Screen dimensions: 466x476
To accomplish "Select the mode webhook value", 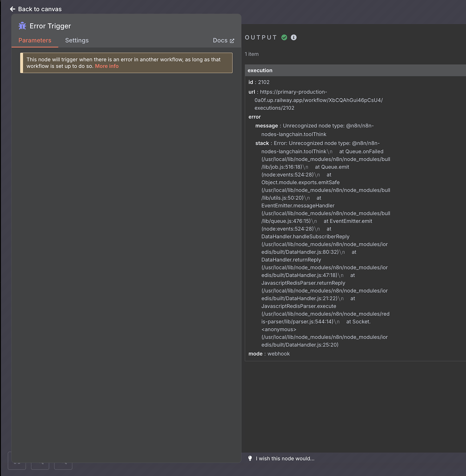I will [279, 354].
